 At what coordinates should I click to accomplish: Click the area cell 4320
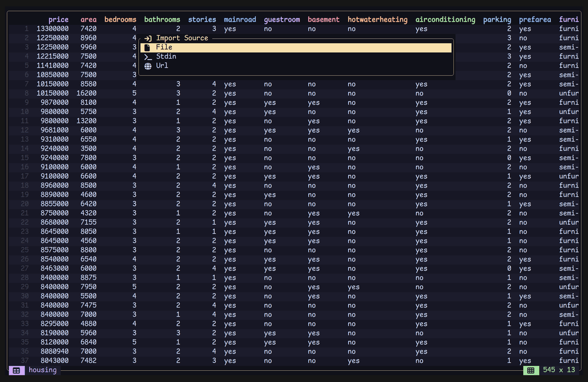point(89,214)
